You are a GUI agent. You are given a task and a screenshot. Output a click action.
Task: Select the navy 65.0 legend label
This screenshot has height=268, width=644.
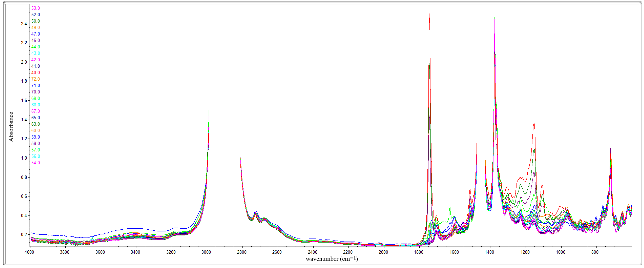pos(35,118)
